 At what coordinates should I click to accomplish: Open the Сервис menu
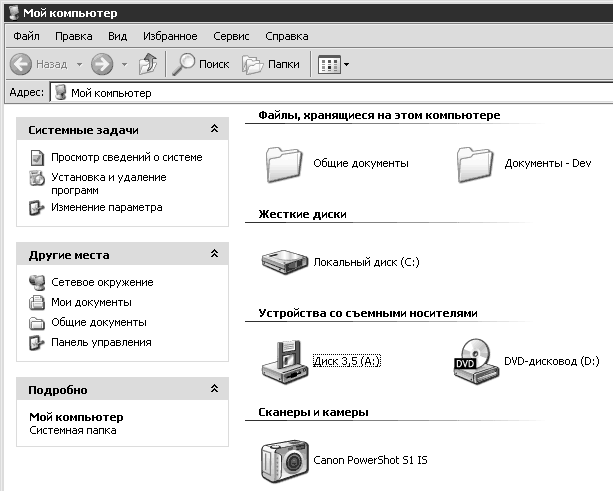230,36
